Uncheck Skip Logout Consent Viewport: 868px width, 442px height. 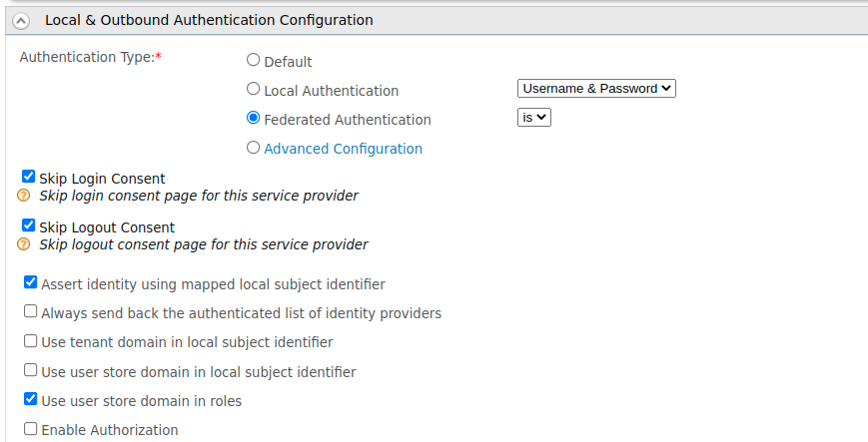[x=28, y=225]
